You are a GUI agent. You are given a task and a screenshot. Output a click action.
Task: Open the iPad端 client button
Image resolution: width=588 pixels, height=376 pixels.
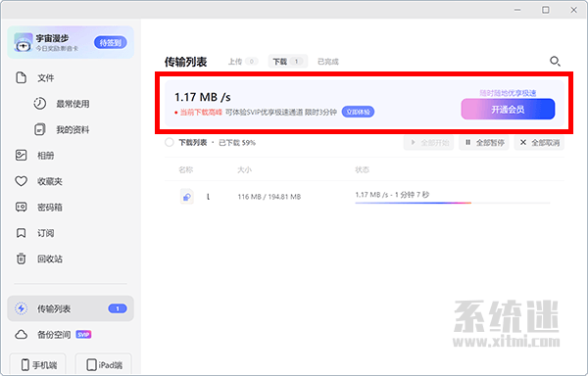[104, 364]
